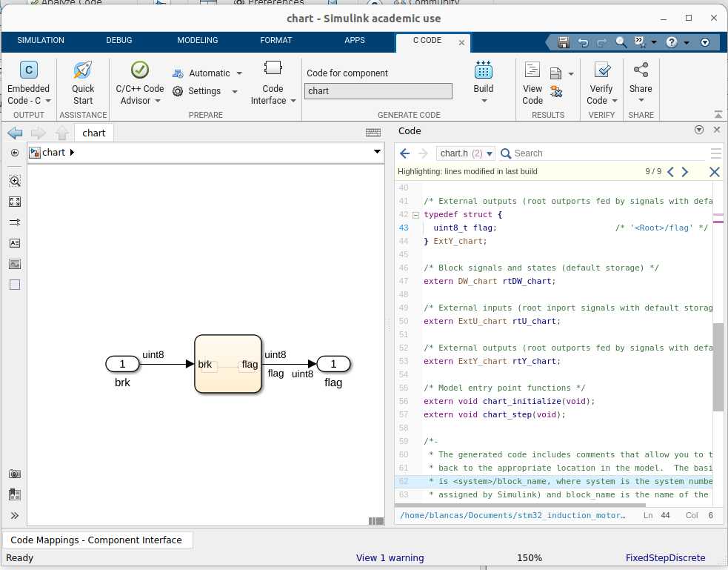Open Code Mappings - Component Interface panel
The height and width of the screenshot is (570, 728).
pyautogui.click(x=96, y=540)
